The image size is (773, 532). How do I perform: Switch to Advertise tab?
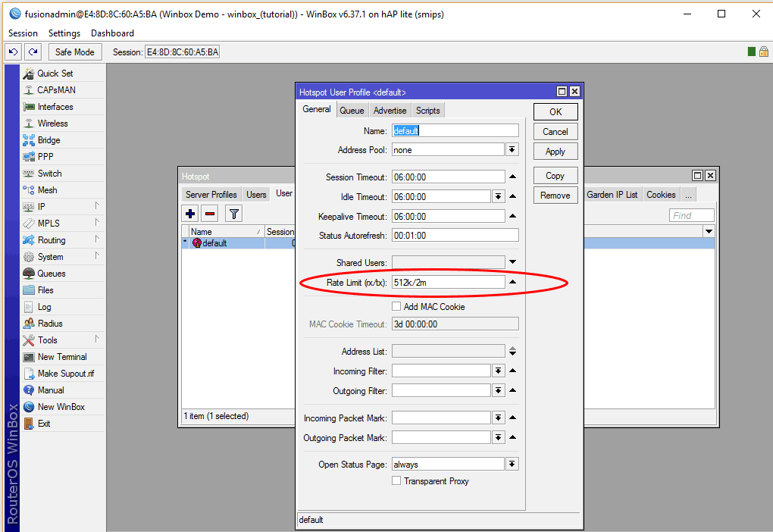[390, 111]
